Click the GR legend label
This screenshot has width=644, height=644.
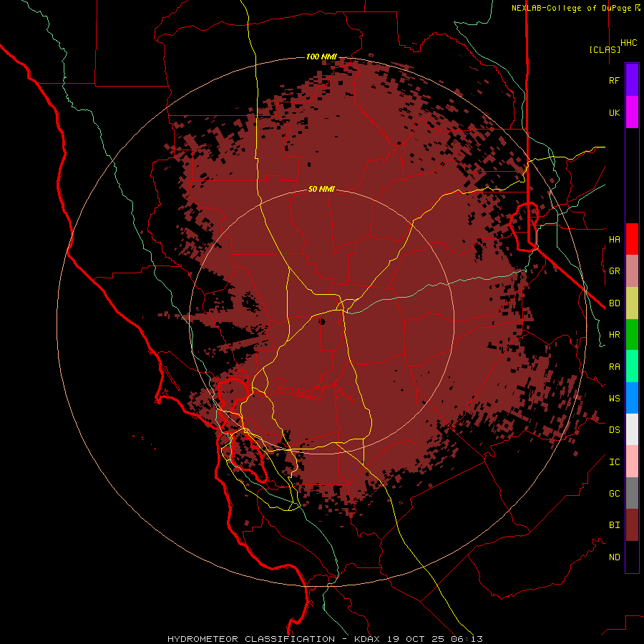(x=614, y=271)
